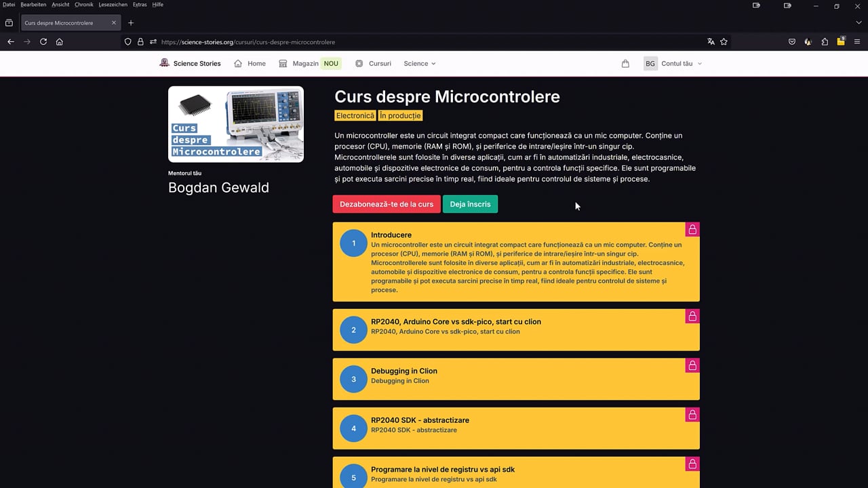Expand the Science dropdown menu
The height and width of the screenshot is (488, 868).
pyautogui.click(x=420, y=64)
